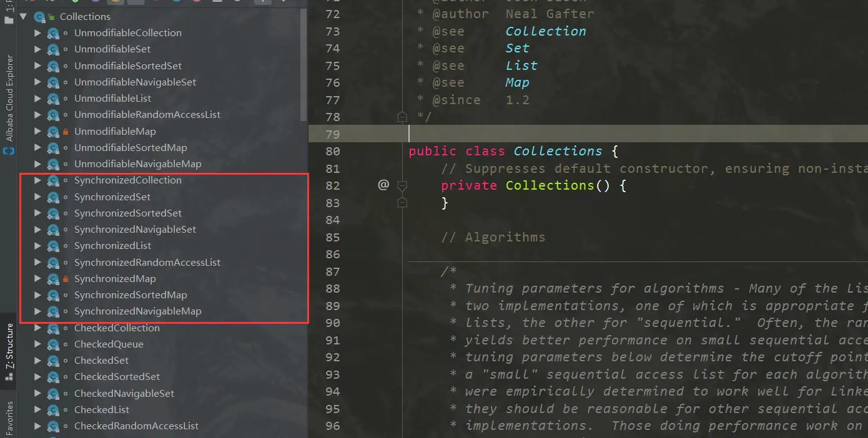868x438 pixels.
Task: Click the fold end marker on line 83
Action: point(402,202)
